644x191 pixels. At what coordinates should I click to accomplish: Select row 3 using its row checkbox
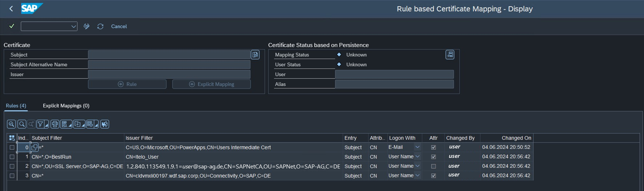pos(12,176)
